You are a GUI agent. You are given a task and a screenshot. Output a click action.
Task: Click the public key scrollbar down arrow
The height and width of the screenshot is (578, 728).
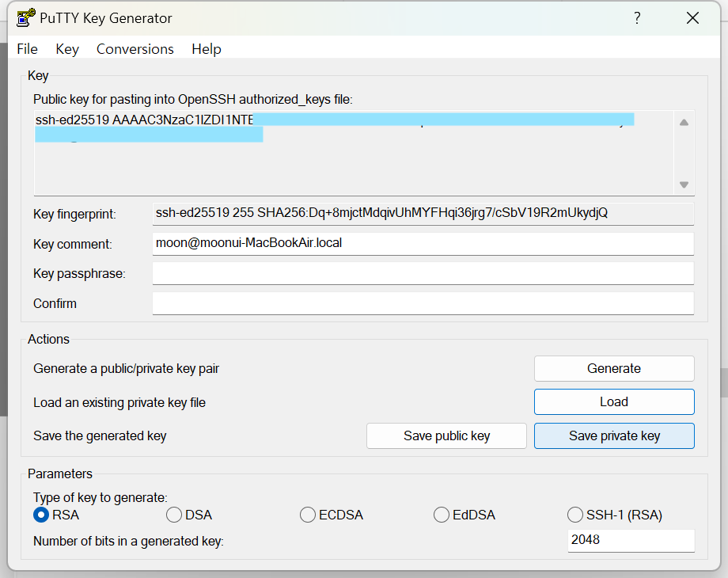[x=684, y=184]
